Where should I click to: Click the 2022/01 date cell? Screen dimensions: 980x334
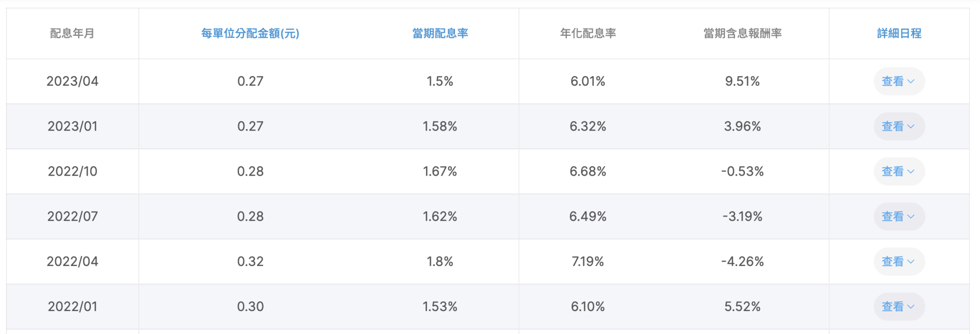tap(72, 306)
